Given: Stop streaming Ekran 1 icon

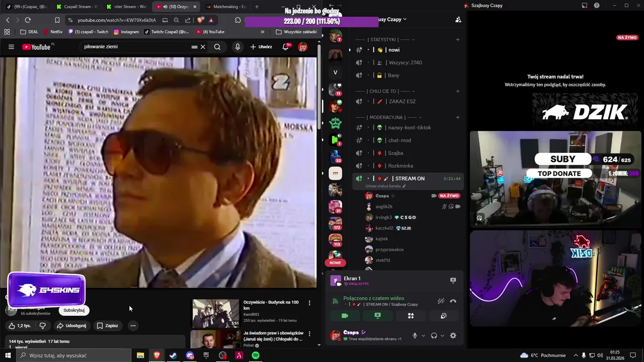Looking at the screenshot, I should coord(453,280).
